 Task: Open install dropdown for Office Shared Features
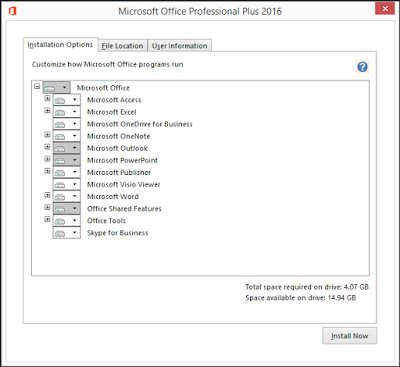67,209
